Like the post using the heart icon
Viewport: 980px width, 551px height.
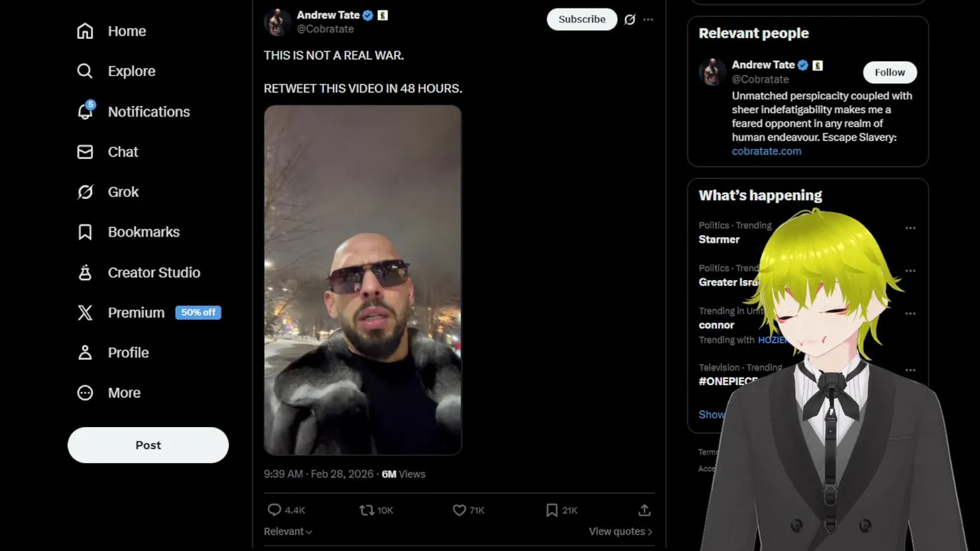pos(459,510)
